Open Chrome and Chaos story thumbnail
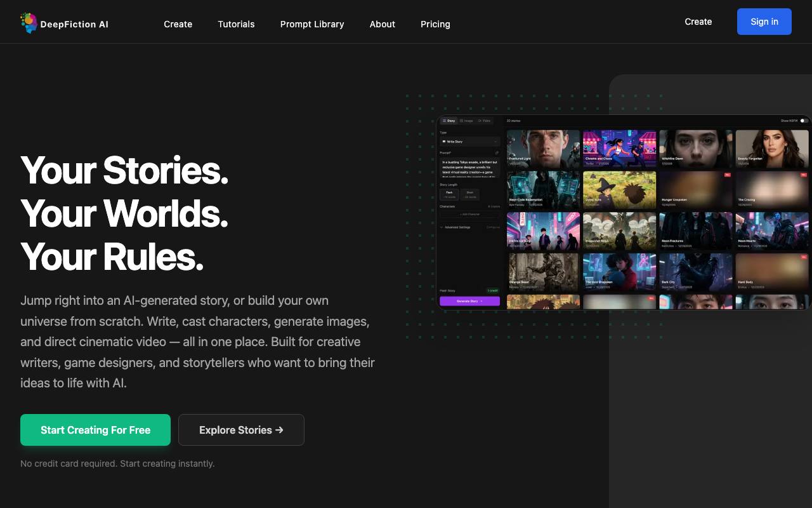 [x=619, y=149]
